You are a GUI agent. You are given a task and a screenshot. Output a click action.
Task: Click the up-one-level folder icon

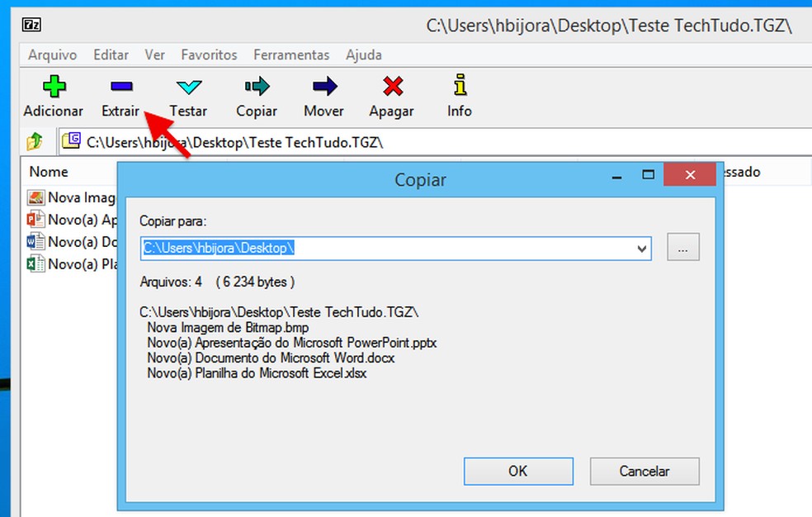point(35,140)
